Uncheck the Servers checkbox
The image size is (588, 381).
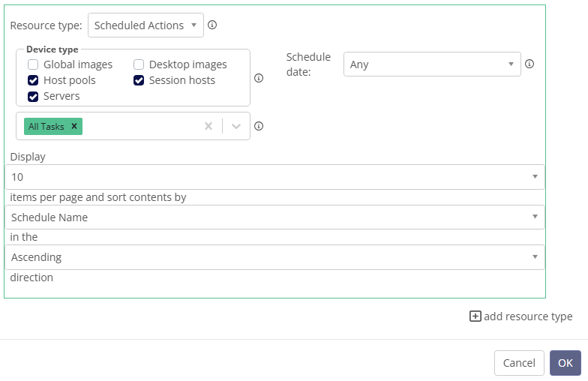[33, 96]
